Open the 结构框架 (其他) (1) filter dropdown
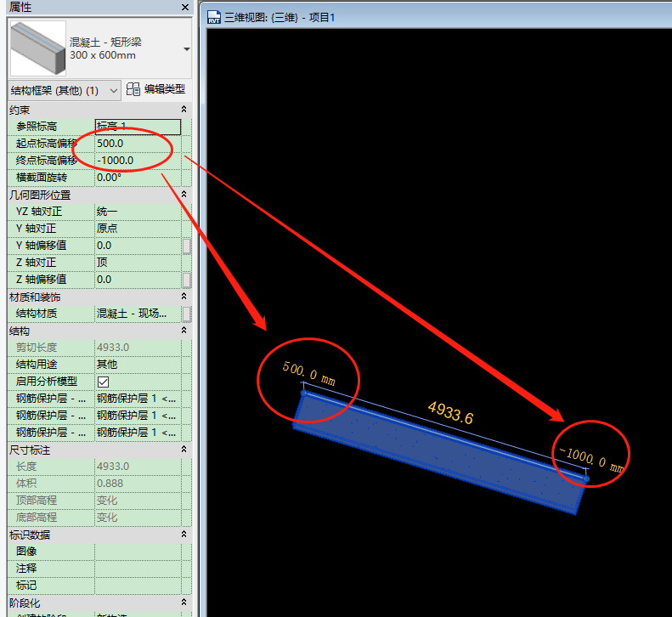Viewport: 672px width, 617px height. [65, 90]
